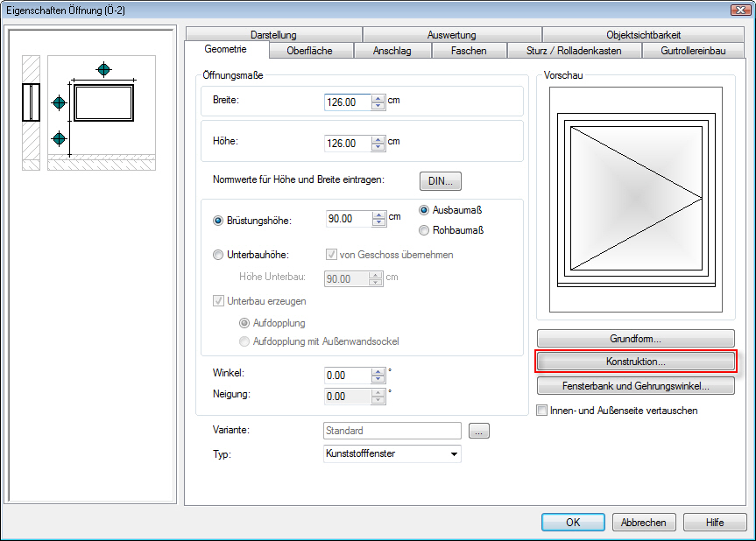The height and width of the screenshot is (541, 756).
Task: Click the DIN... norm values button
Action: pos(440,181)
